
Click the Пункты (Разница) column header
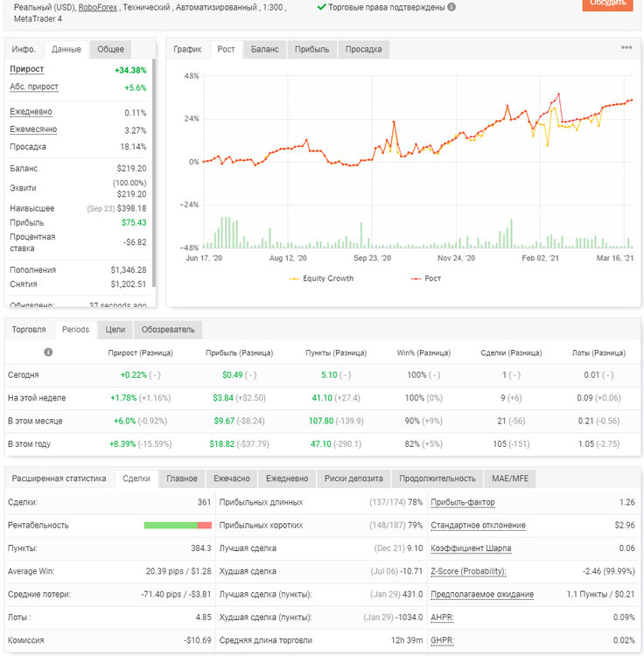pos(336,353)
